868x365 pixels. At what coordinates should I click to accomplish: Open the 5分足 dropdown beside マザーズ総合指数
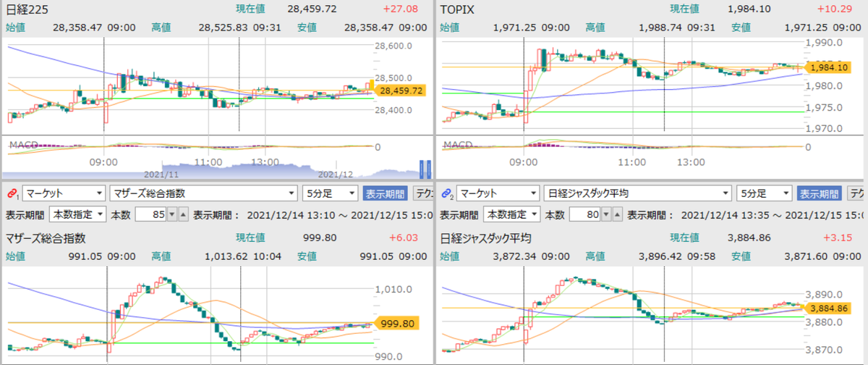[330, 193]
